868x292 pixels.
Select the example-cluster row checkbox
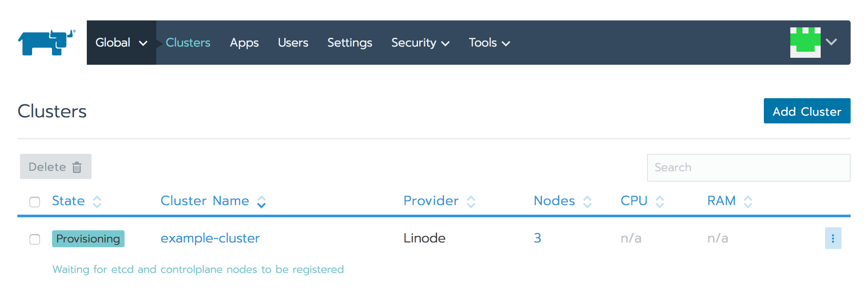(x=35, y=239)
